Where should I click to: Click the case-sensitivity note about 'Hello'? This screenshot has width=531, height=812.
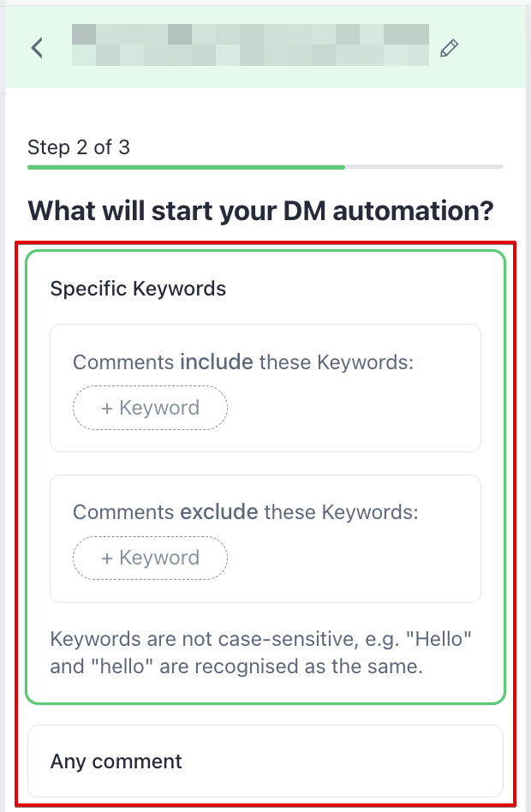(x=260, y=653)
